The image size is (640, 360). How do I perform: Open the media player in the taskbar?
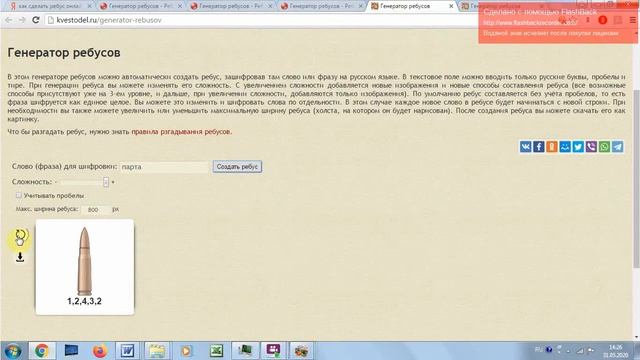186,351
